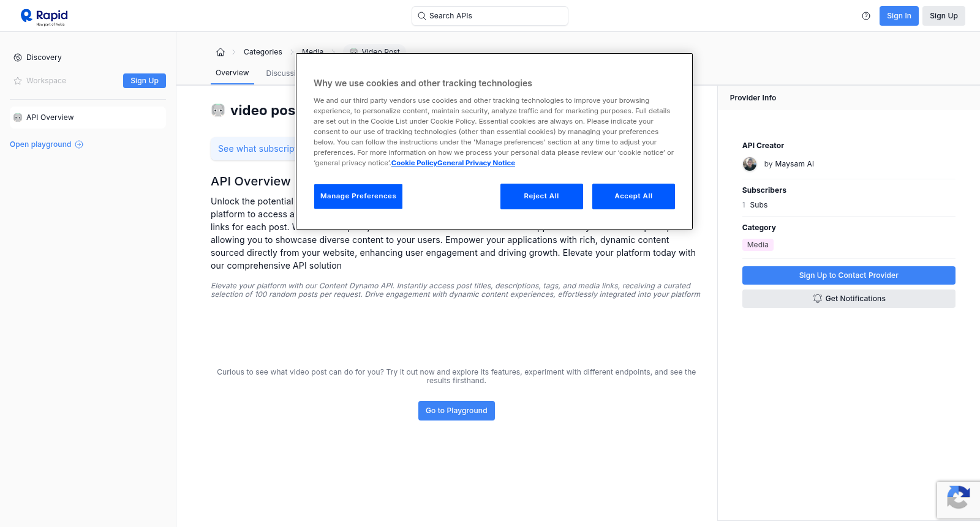Open the help question mark icon

tap(866, 16)
